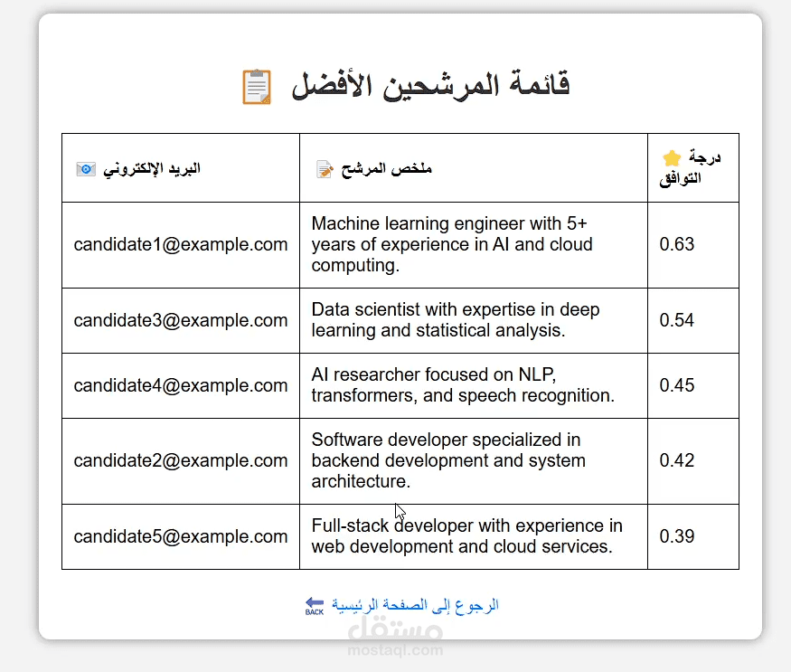Click the email envelope icon in header
This screenshot has width=791, height=672.
tap(85, 168)
